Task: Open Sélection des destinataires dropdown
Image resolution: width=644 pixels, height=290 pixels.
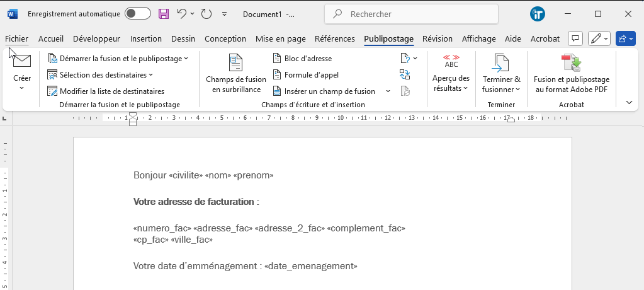Action: point(101,75)
